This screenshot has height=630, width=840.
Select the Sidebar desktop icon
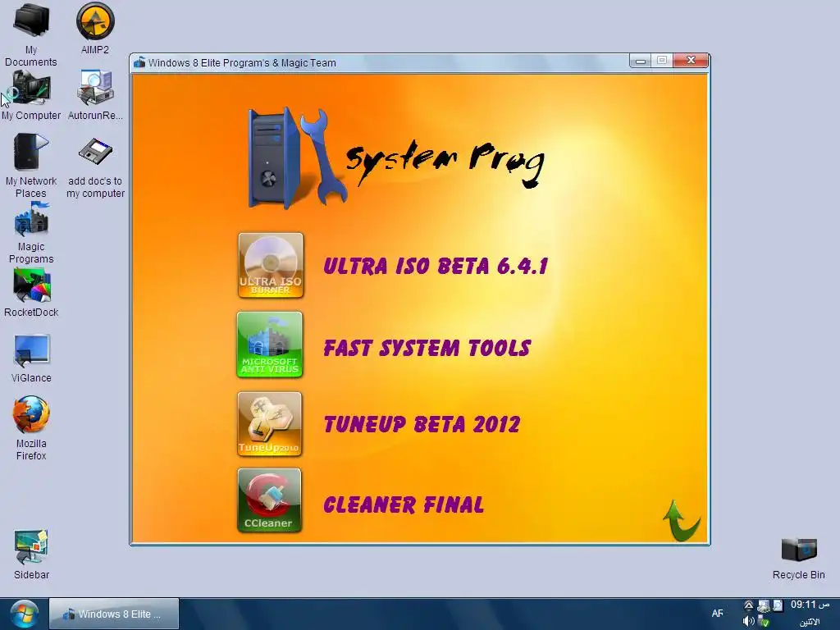(31, 555)
